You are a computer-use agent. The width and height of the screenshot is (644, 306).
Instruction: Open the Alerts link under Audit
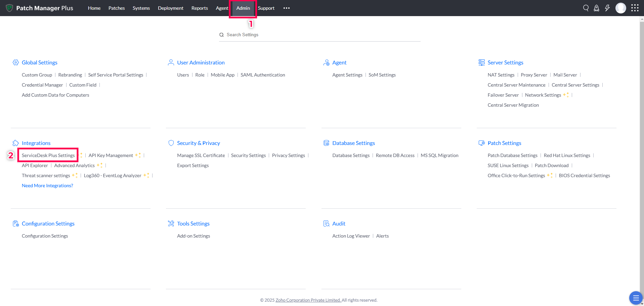click(382, 236)
